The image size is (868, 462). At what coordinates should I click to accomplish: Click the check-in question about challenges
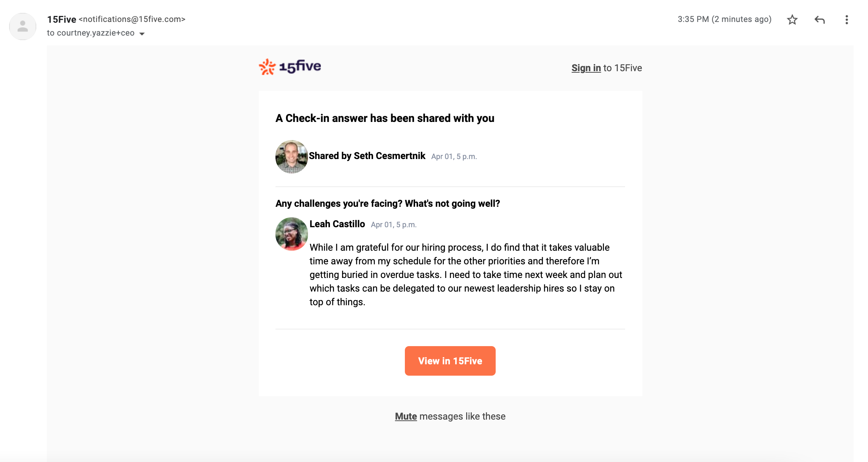(388, 203)
